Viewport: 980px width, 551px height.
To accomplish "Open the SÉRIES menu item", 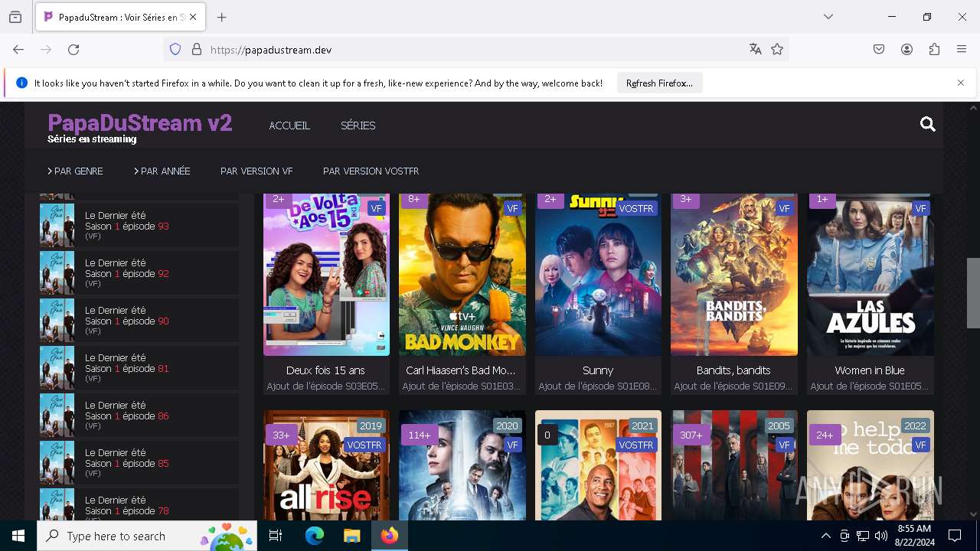I will [x=358, y=126].
